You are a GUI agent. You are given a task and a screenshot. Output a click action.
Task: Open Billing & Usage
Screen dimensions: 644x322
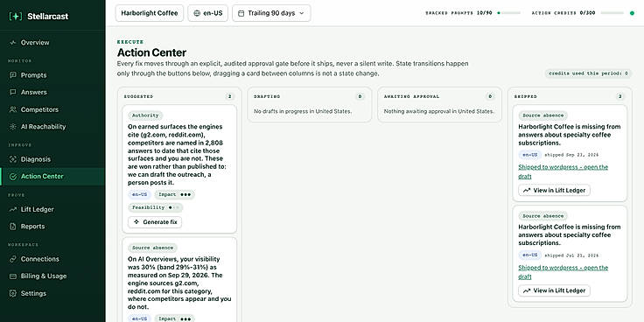pos(52,276)
